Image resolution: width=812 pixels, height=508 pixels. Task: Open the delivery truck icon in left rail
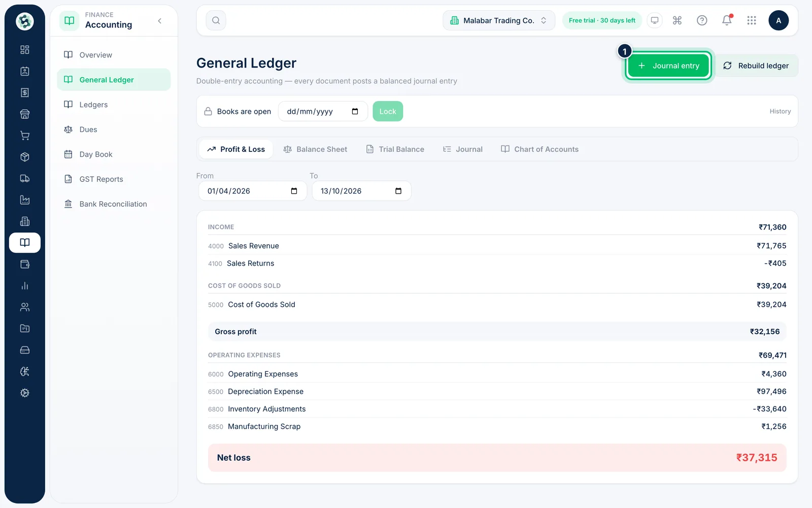point(24,178)
